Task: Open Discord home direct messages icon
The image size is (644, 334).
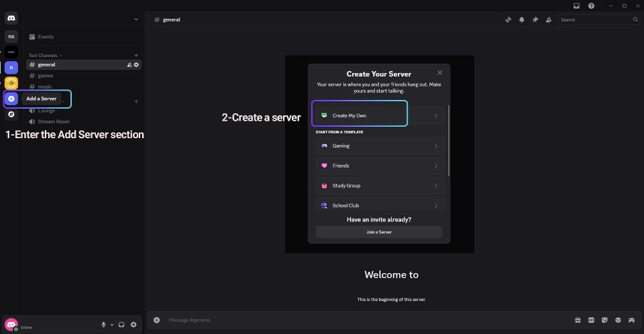Action: click(11, 19)
